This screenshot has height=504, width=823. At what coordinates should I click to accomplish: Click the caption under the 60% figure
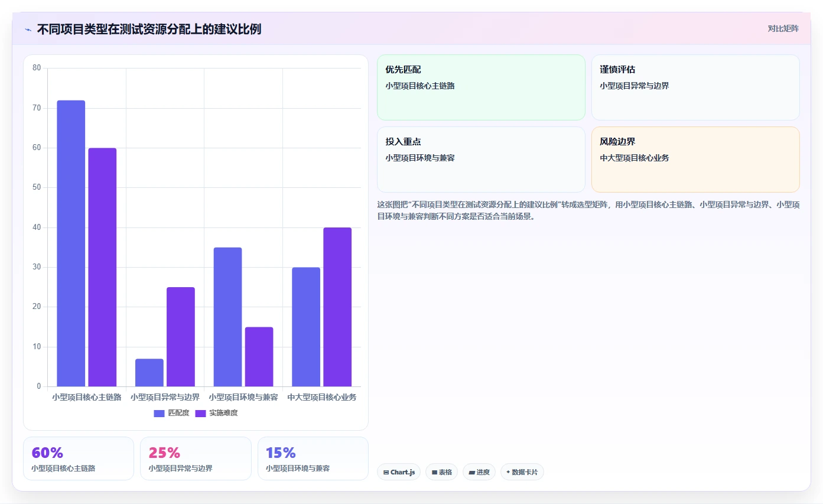tap(63, 468)
